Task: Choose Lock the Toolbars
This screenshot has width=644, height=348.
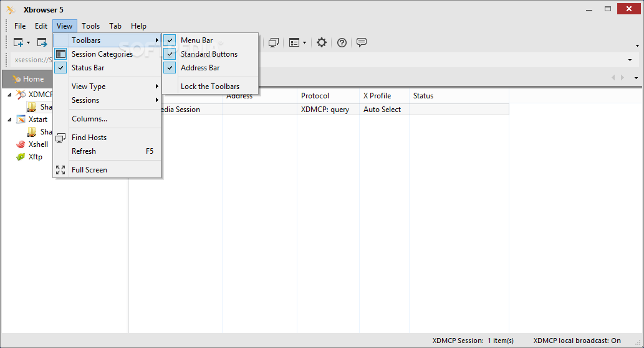Action: [x=210, y=87]
